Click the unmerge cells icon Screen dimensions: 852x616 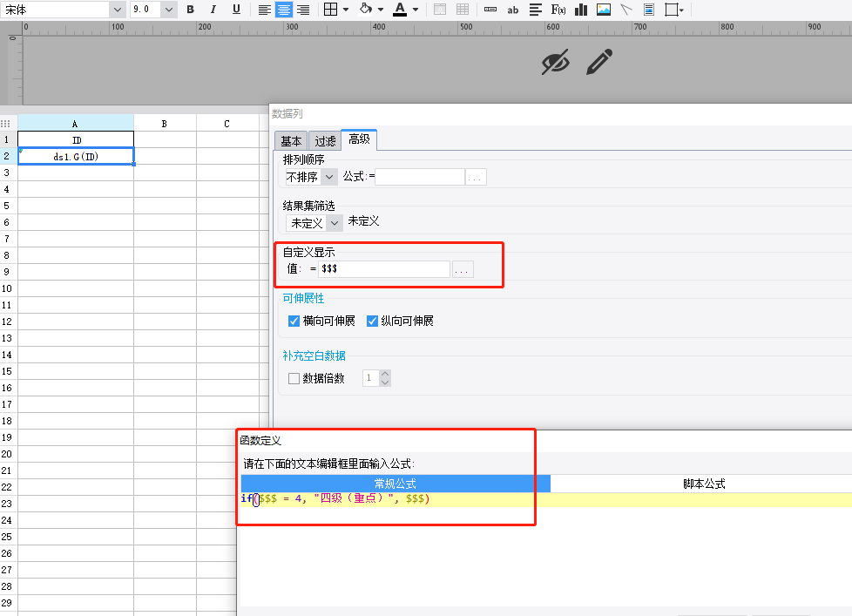(463, 10)
